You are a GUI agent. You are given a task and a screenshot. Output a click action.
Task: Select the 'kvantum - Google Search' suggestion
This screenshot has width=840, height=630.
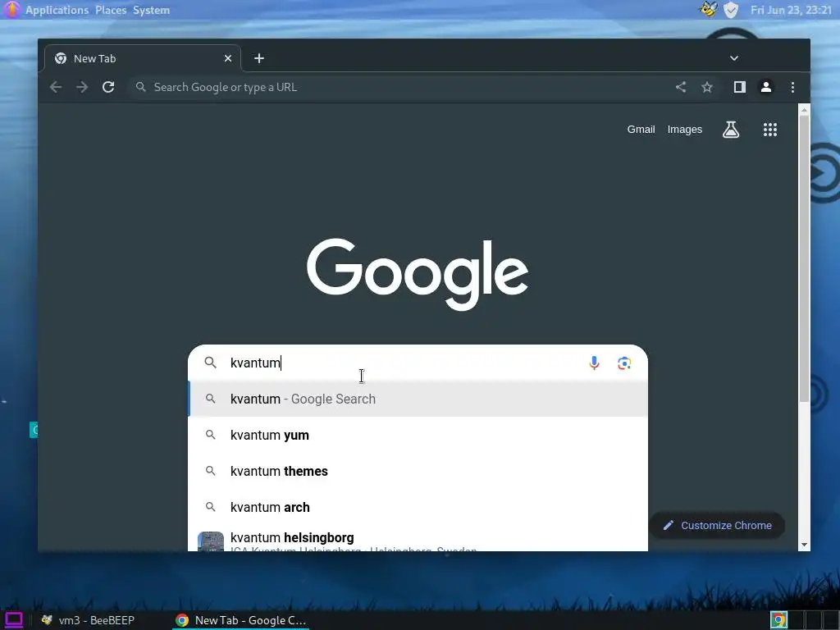[x=418, y=399]
